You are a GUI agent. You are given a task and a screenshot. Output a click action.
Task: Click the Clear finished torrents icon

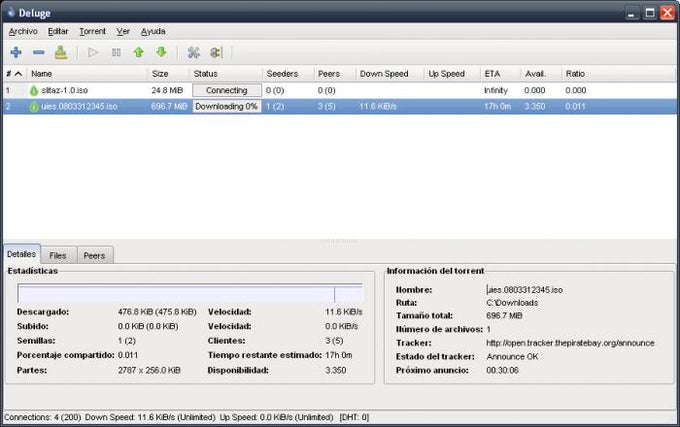61,52
